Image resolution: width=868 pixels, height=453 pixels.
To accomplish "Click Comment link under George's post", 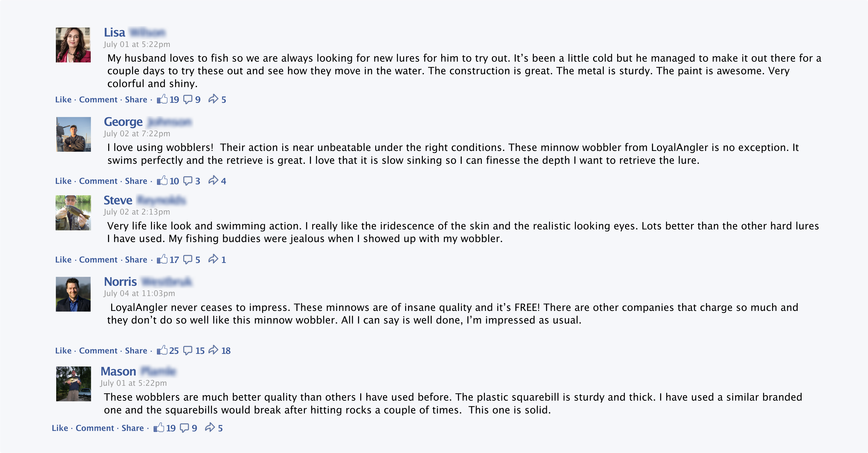I will 98,181.
